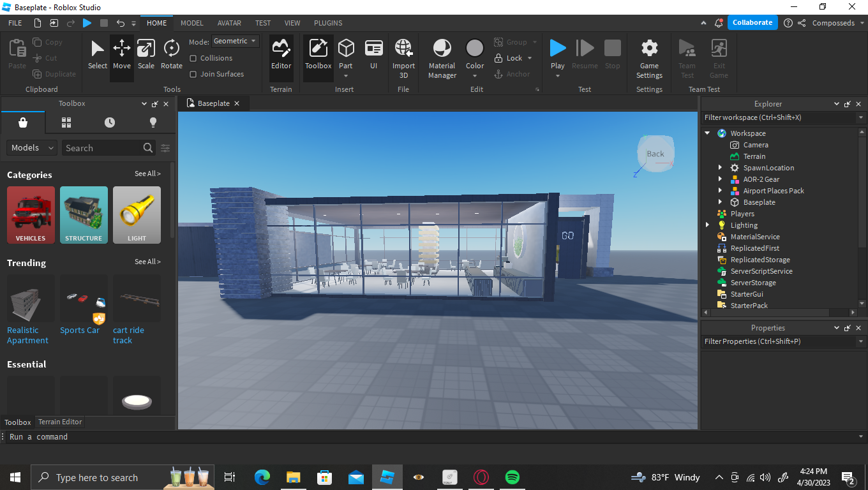Switch to the Terrain Editor bottom tab
The height and width of the screenshot is (490, 868).
[x=60, y=422]
